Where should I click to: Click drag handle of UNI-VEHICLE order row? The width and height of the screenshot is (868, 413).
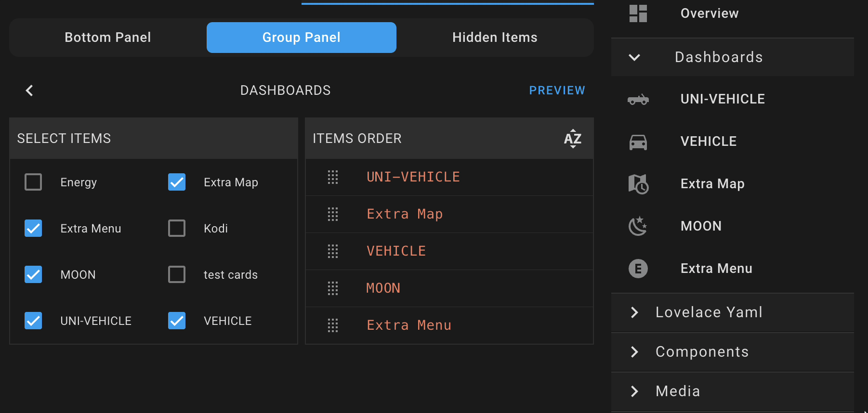332,177
